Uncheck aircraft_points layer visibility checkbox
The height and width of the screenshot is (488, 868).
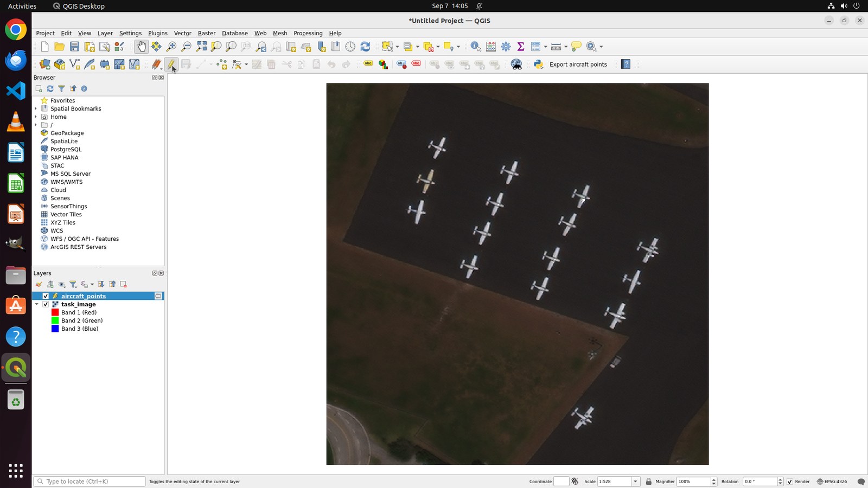pos(46,296)
